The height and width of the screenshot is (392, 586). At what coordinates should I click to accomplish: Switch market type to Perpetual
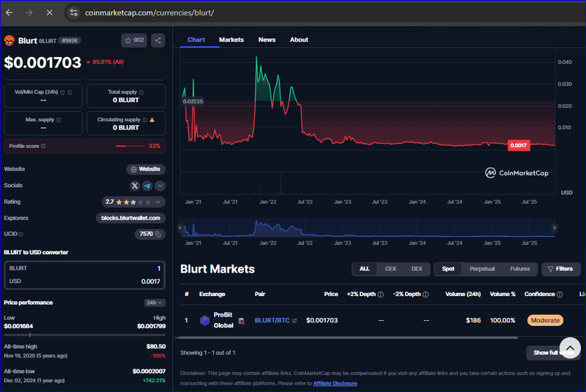(x=482, y=269)
